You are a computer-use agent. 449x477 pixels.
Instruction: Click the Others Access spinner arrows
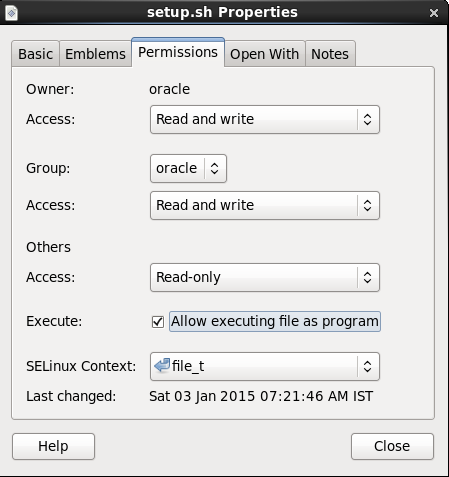(367, 277)
